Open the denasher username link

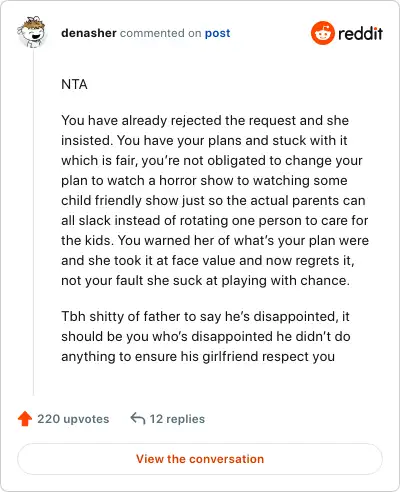click(89, 33)
